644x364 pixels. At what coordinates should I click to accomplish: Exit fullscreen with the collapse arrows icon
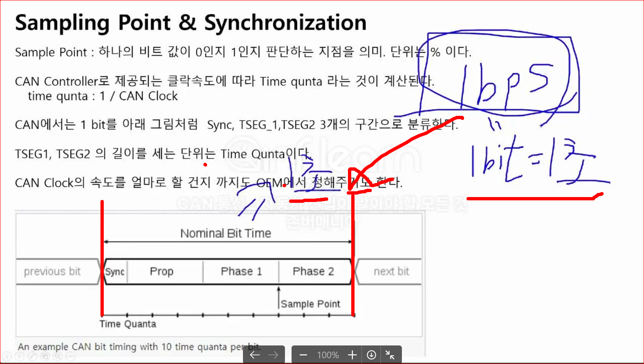click(x=390, y=355)
